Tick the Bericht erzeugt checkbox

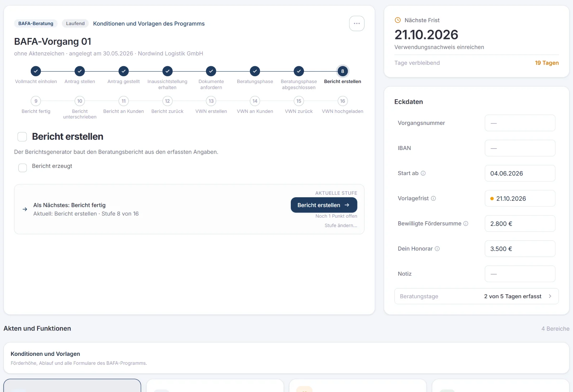tap(23, 168)
